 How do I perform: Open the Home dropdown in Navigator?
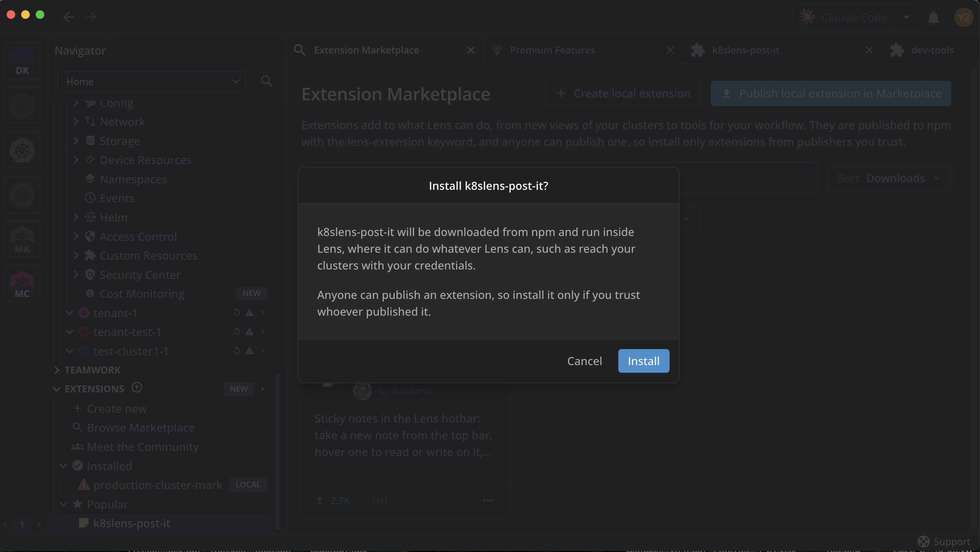(x=152, y=81)
